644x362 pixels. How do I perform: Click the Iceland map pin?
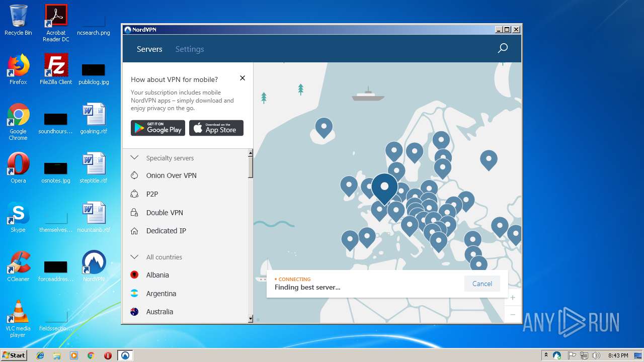[324, 128]
